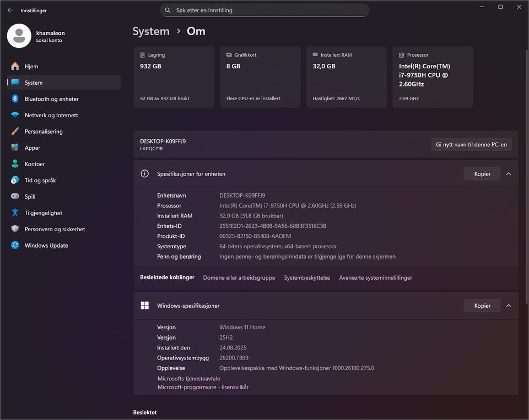Select Hjem in the navigation
This screenshot has width=529, height=420.
(x=31, y=66)
